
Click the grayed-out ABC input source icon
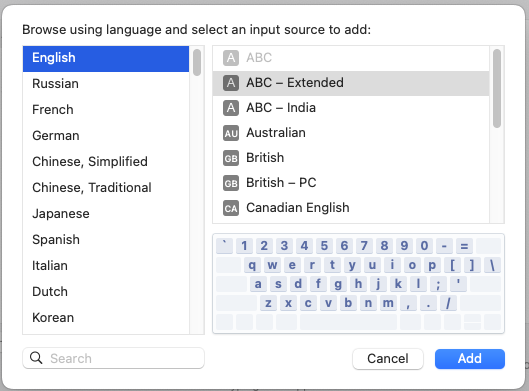coord(231,58)
